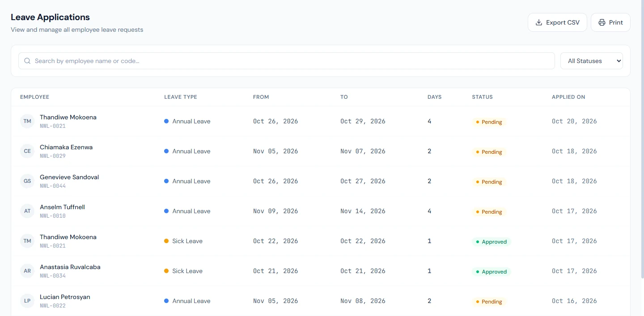Focus the employee name or code search field
This screenshot has height=316, width=644.
pos(287,61)
